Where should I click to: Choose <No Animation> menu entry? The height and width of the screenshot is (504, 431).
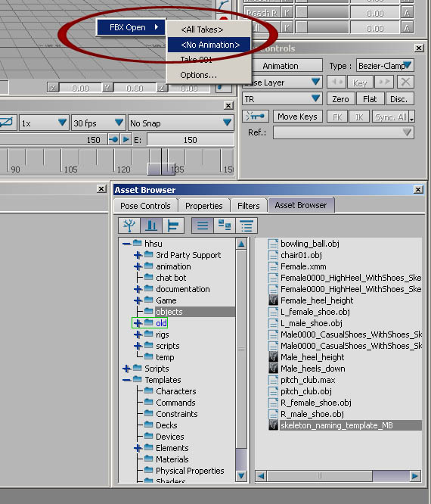pos(209,45)
